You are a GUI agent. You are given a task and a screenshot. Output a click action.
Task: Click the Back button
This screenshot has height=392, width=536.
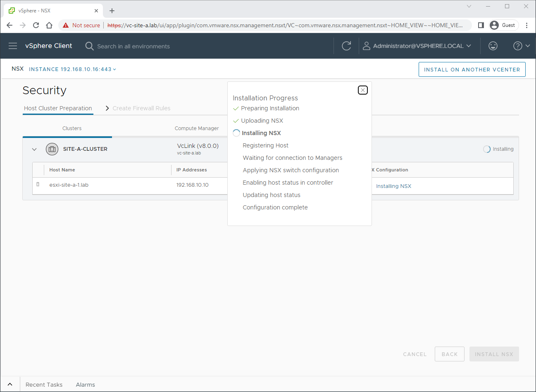click(450, 354)
